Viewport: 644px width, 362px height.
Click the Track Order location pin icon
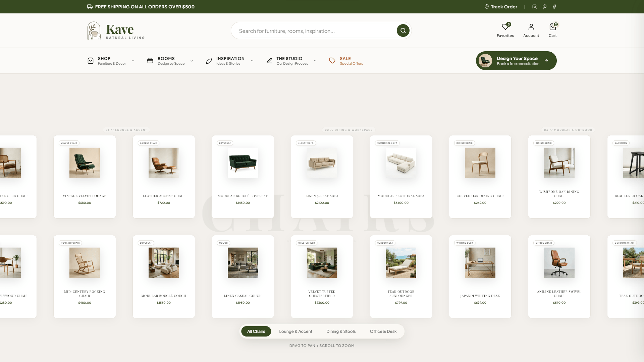(486, 7)
